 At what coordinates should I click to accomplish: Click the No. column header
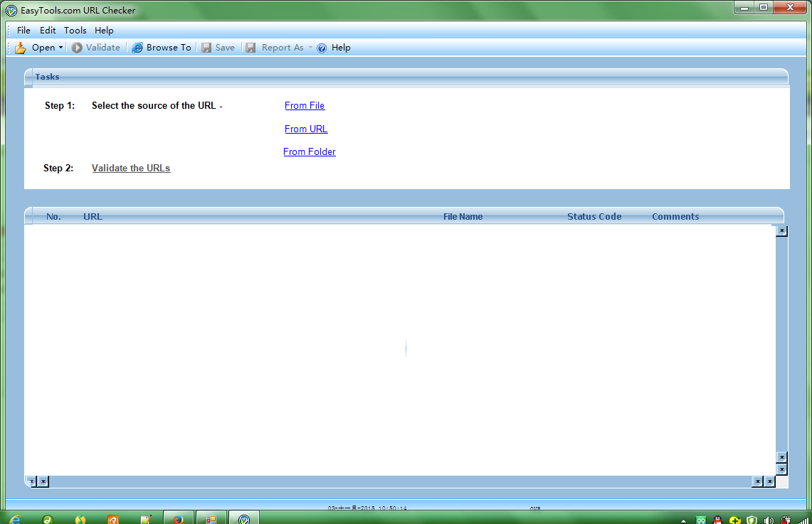point(53,217)
